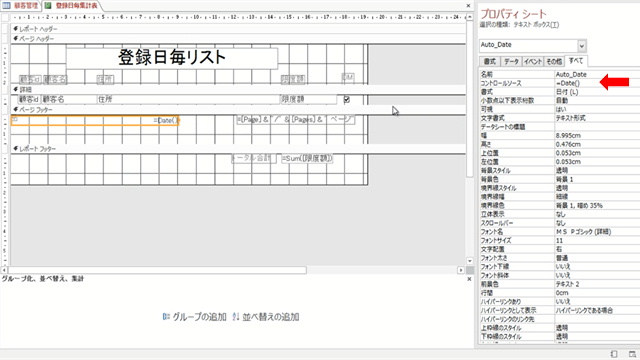The width and height of the screenshot is (640, 360).
Task: Click the DM checkbox in the detail section
Action: 347,99
